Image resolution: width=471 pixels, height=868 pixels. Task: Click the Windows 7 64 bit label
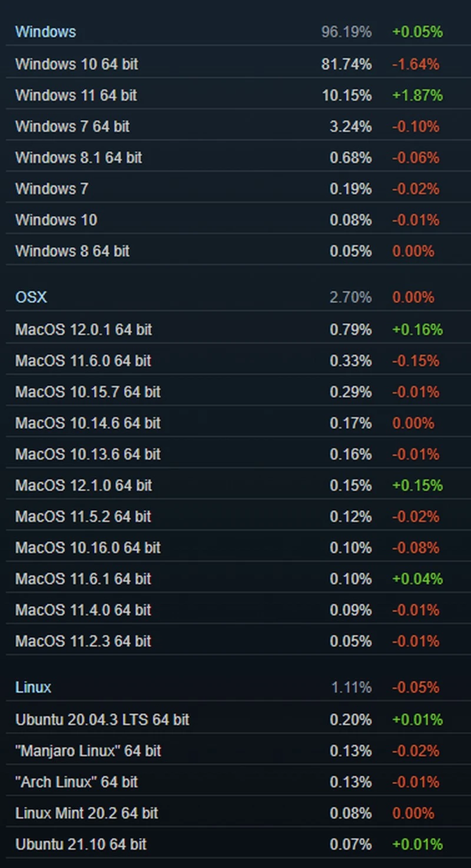click(x=72, y=127)
